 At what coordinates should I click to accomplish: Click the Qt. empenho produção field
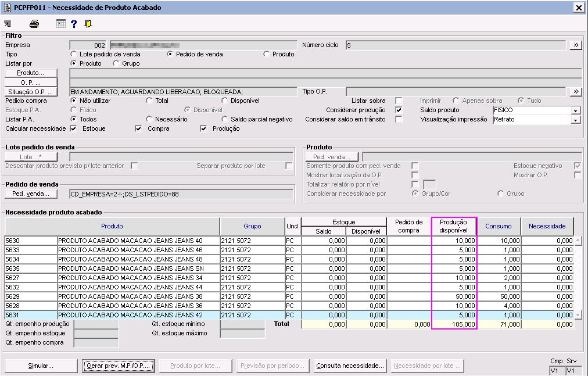pyautogui.click(x=96, y=324)
